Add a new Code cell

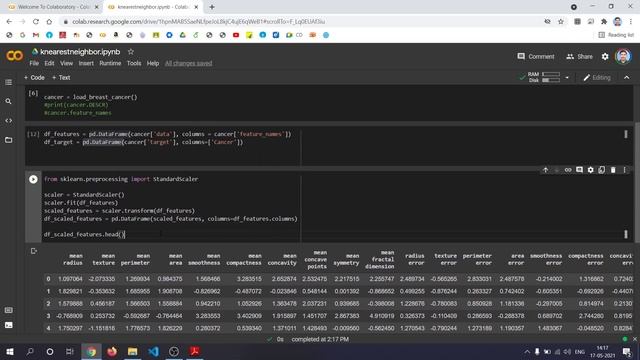[34, 78]
